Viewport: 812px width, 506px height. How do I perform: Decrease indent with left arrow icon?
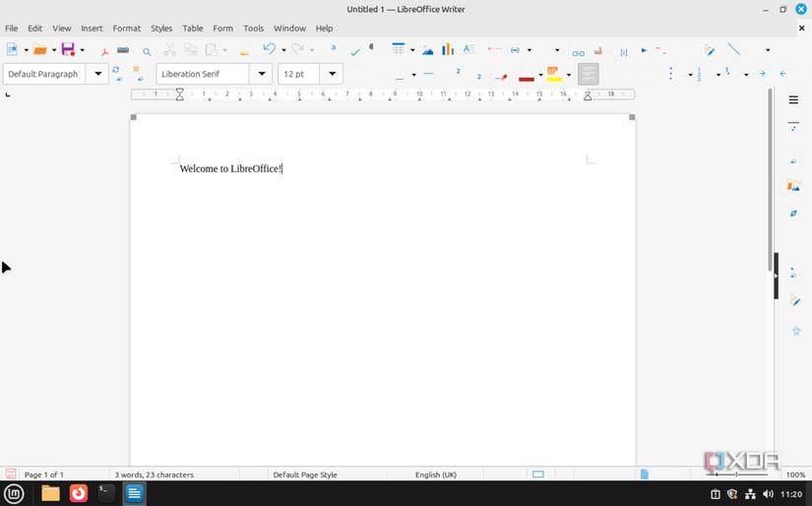(x=783, y=74)
